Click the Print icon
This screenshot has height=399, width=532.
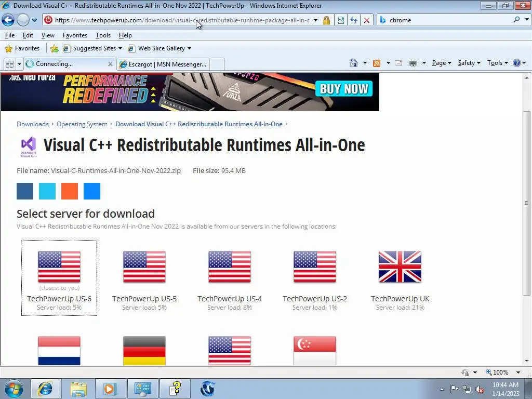[x=413, y=63]
